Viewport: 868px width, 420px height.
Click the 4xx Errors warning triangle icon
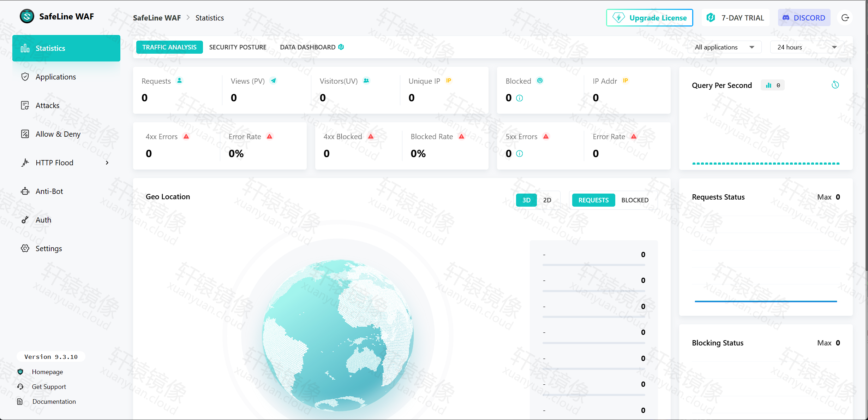click(x=186, y=136)
